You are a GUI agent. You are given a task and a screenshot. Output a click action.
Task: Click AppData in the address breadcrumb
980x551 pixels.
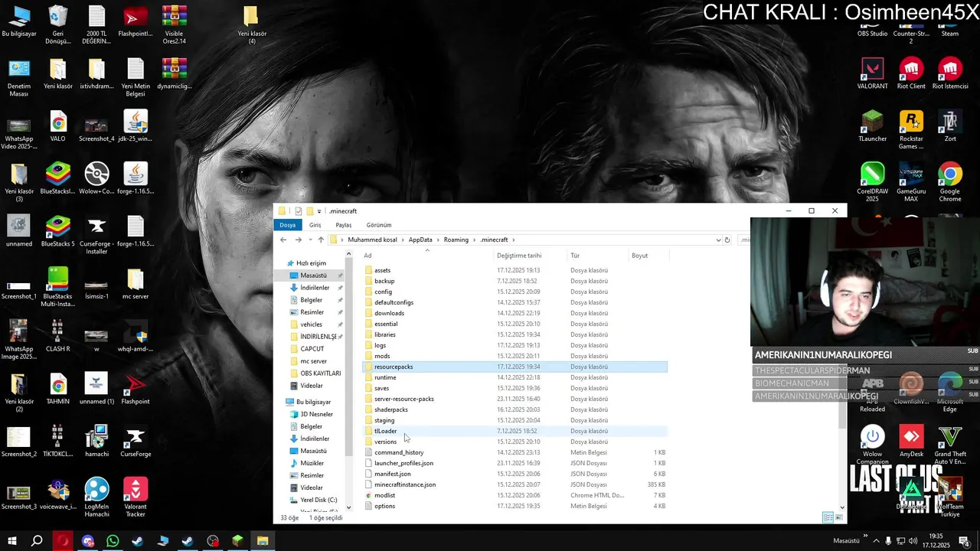point(420,240)
